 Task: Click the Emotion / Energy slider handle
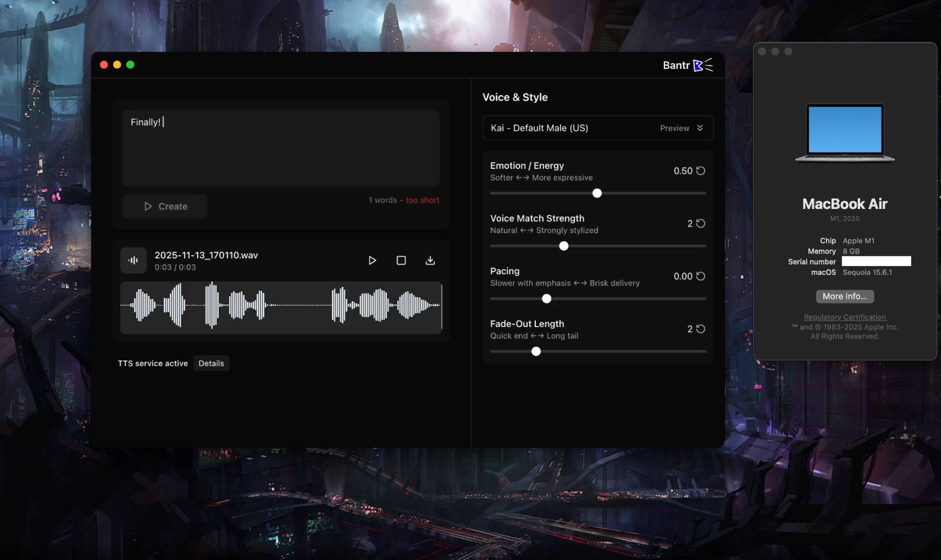click(597, 193)
